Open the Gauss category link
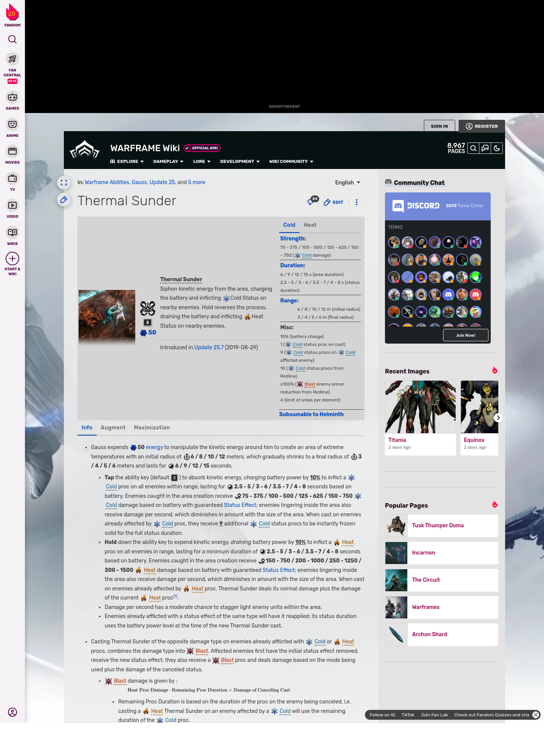This screenshot has width=544, height=756. pos(139,182)
